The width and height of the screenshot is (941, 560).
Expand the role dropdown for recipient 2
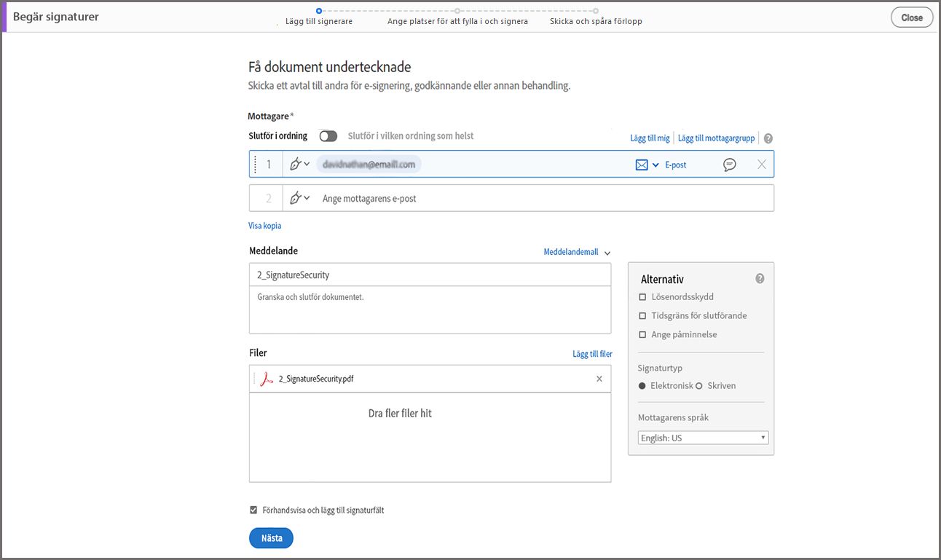pos(307,197)
